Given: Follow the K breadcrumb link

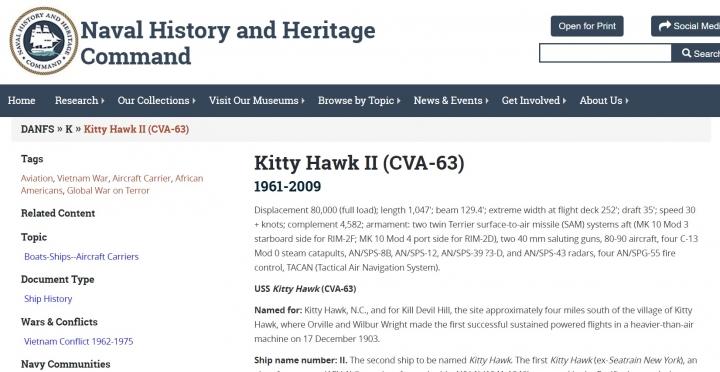Looking at the screenshot, I should point(68,129).
